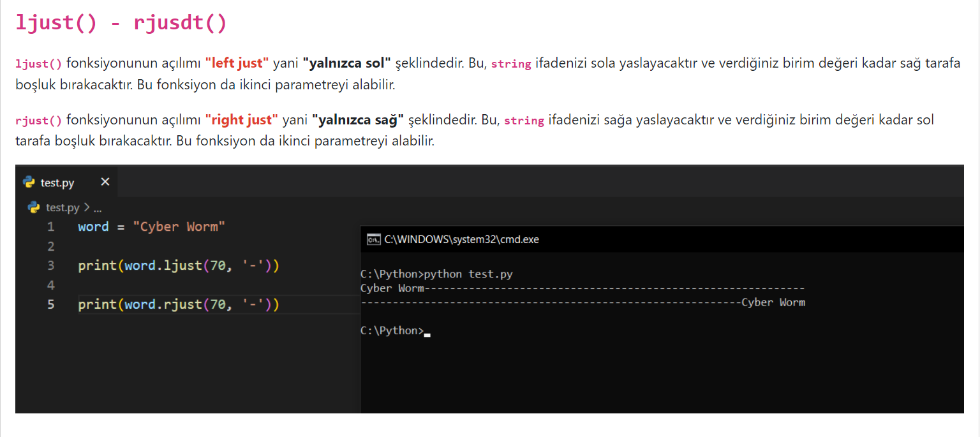The image size is (980, 437).
Task: Place cursor in print(word.rjust(70, '-')) line
Action: [x=179, y=305]
